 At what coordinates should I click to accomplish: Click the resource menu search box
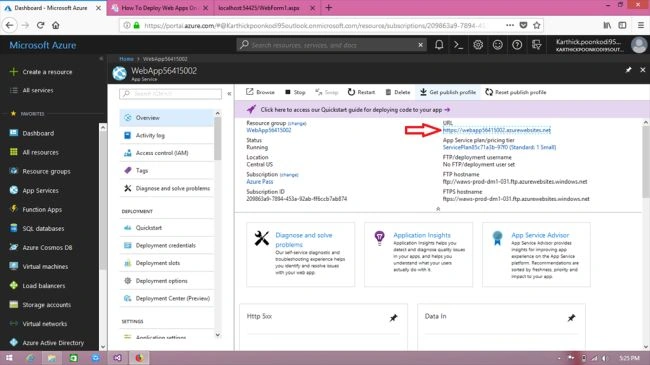[170, 94]
